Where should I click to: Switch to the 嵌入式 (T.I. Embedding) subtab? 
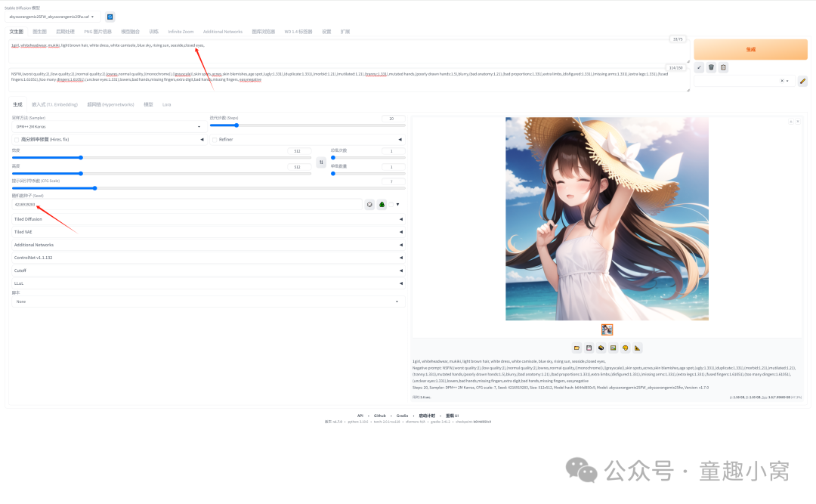(54, 104)
